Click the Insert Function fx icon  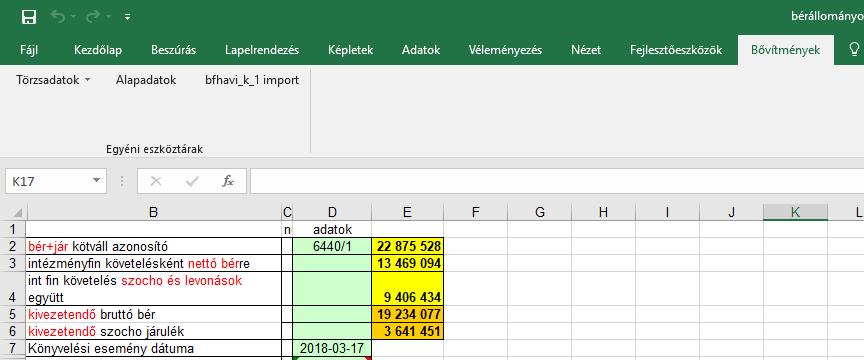point(228,181)
